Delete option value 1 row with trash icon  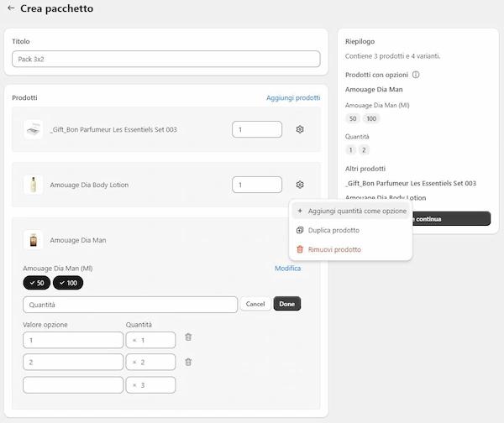[188, 337]
